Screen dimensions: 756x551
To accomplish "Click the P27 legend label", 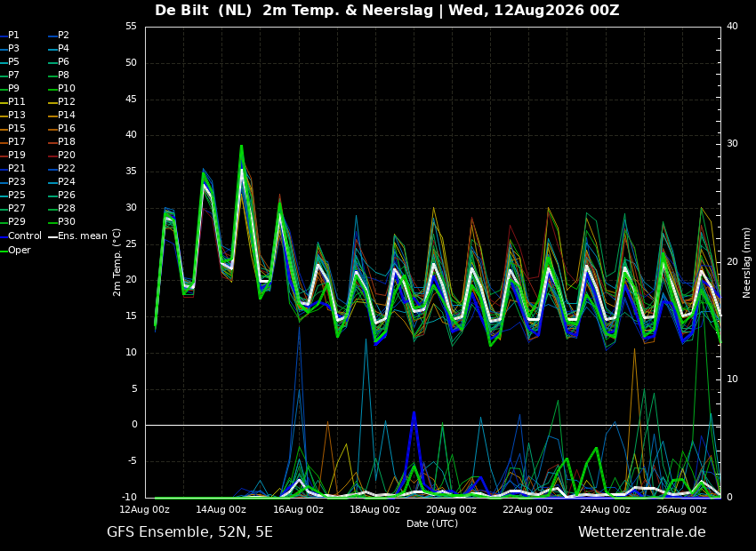I will click(x=16, y=209).
